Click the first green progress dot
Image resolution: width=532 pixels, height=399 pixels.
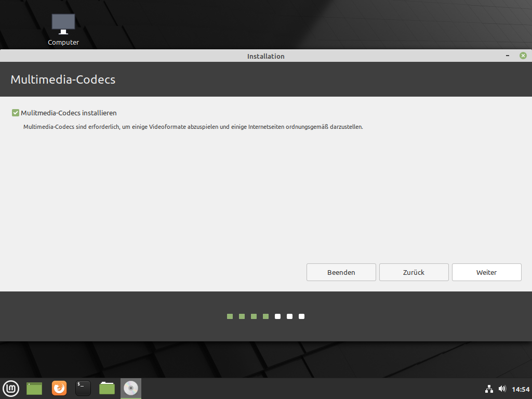(230, 316)
